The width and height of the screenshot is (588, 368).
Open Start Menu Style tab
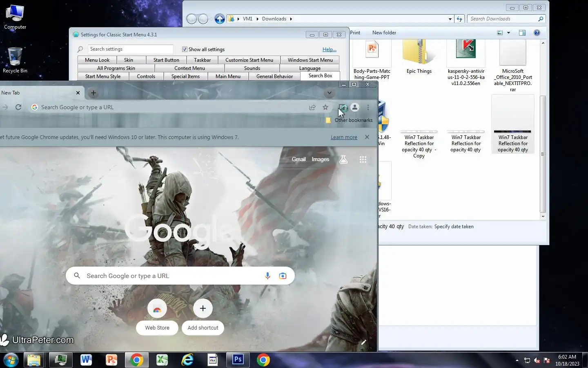(103, 76)
